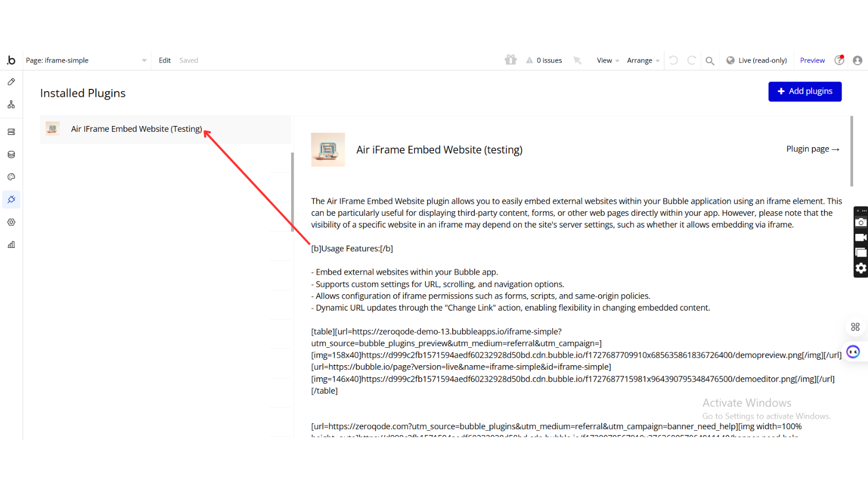Screen dimensions: 868x489
Task: Open the Data tab database icon
Action: click(11, 155)
